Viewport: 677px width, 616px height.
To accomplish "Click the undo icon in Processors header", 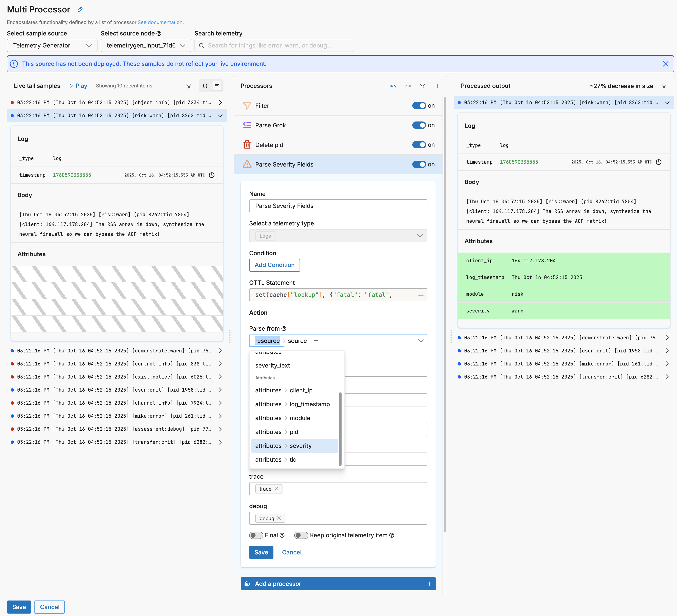I will (x=393, y=86).
